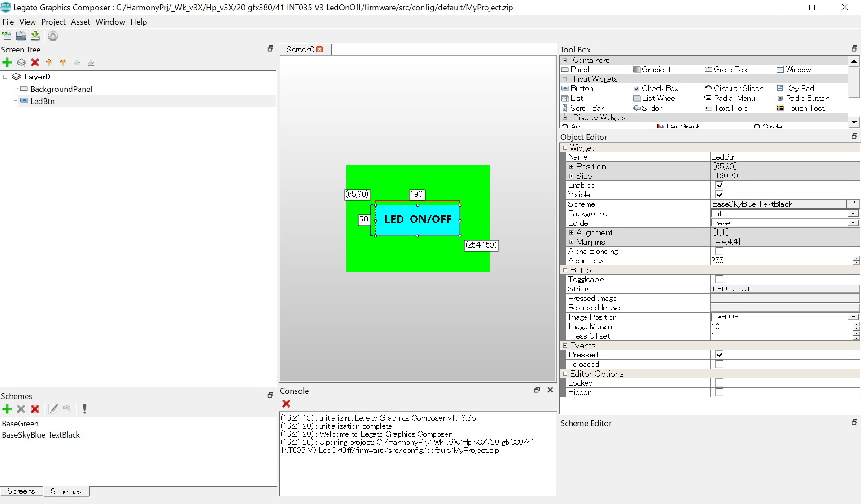Viewport: 861px width, 504px height.
Task: Select BackgroundPanel in the Screen Tree
Action: coord(61,89)
